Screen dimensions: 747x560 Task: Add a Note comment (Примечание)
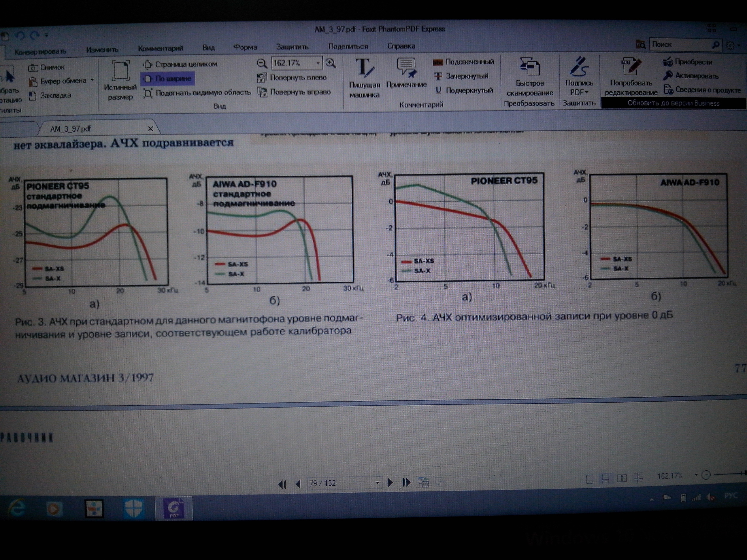(x=406, y=73)
